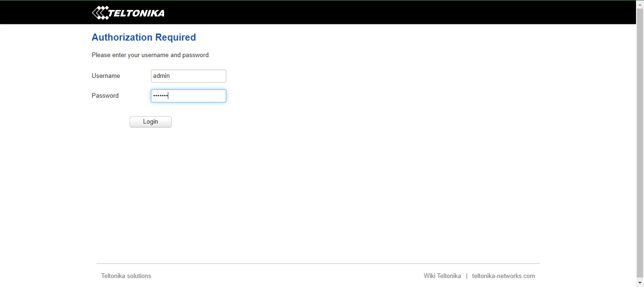
Task: Click the Teltonika chevron logo emblem
Action: coord(100,13)
